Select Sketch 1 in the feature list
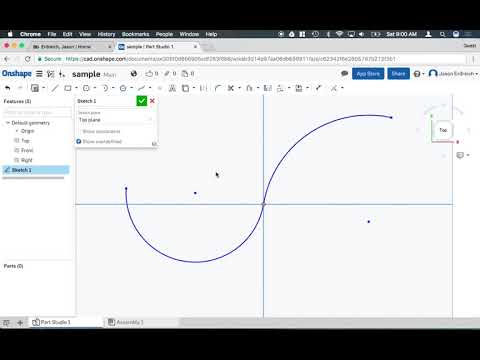The width and height of the screenshot is (480, 360). [36, 170]
